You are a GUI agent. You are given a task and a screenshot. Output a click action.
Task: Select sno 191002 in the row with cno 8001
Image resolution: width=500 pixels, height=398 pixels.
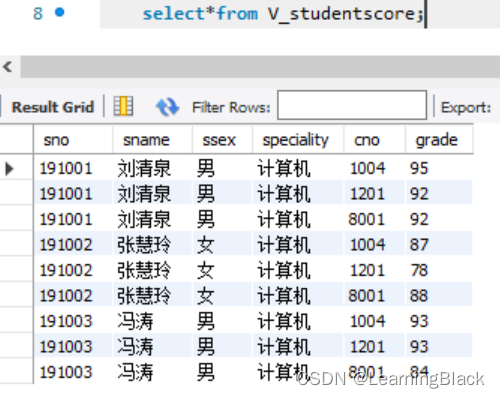coord(73,296)
